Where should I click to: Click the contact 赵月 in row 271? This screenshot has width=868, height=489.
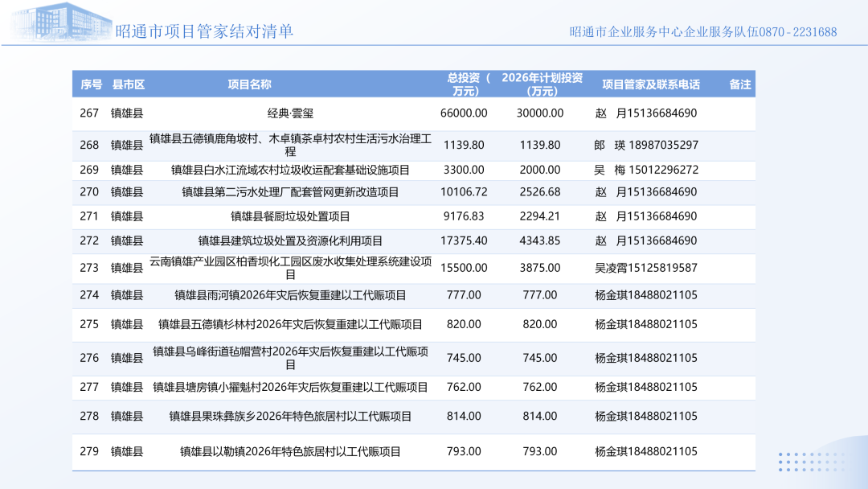click(646, 216)
